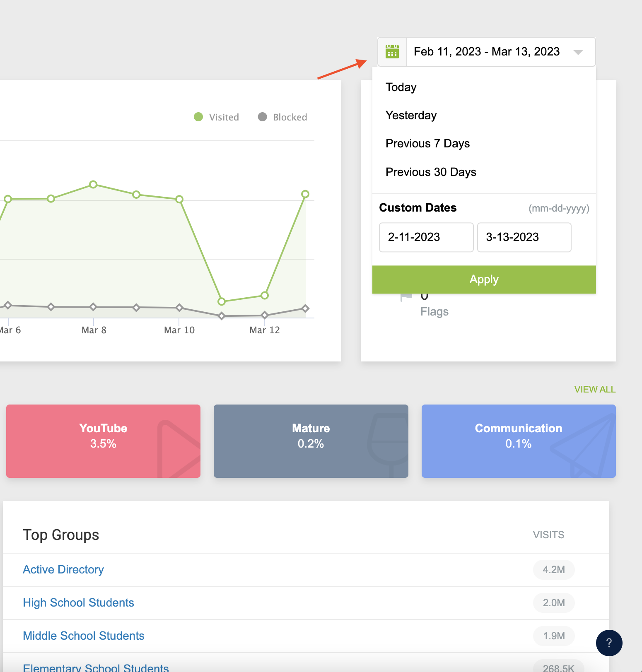Image resolution: width=642 pixels, height=672 pixels.
Task: Click the start date field 2-11-2023
Action: coord(426,237)
